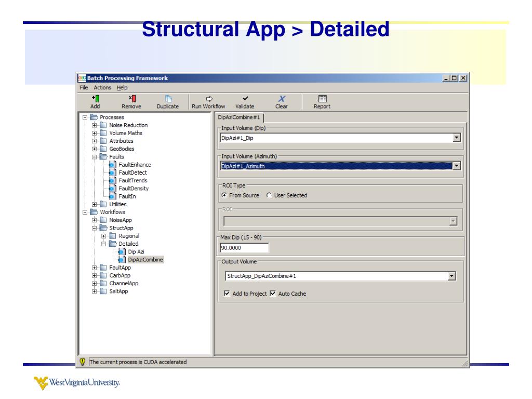Select the From Source radio button
Screen dimensions: 532x399
pos(224,195)
